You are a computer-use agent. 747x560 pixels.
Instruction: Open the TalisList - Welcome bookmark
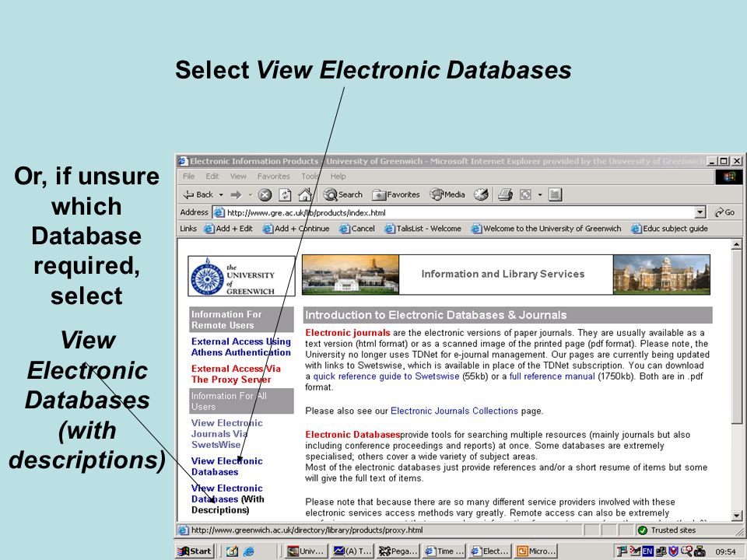coord(423,229)
